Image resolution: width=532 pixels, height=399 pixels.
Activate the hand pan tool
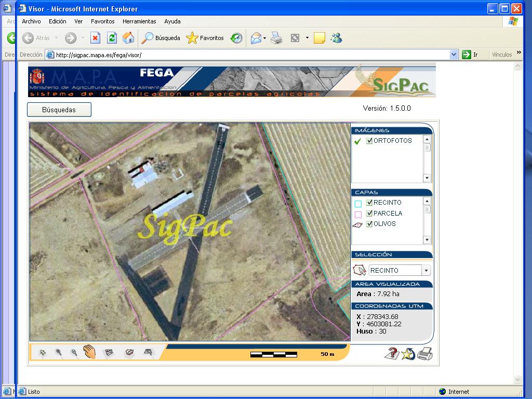[90, 352]
